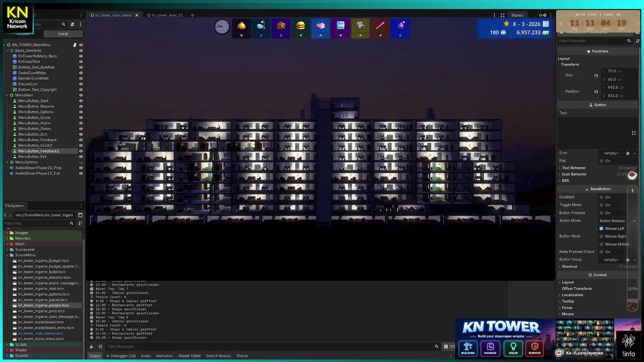
Task: Reset the Size property with revert arrow
Action: coord(596,75)
